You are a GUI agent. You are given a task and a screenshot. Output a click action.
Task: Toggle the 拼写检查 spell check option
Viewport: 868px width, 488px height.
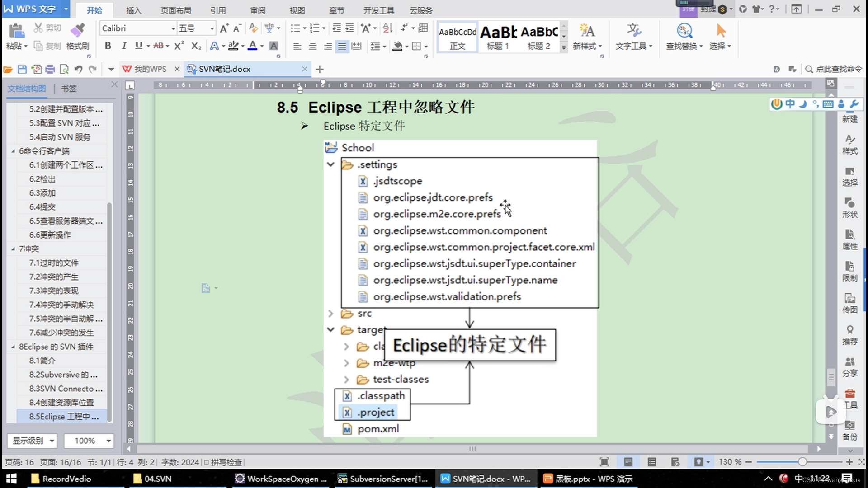point(223,462)
